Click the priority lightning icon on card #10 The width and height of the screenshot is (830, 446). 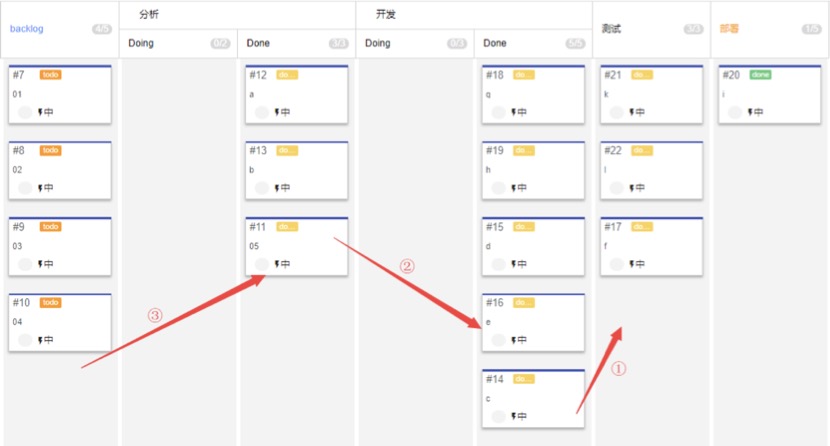[x=40, y=340]
